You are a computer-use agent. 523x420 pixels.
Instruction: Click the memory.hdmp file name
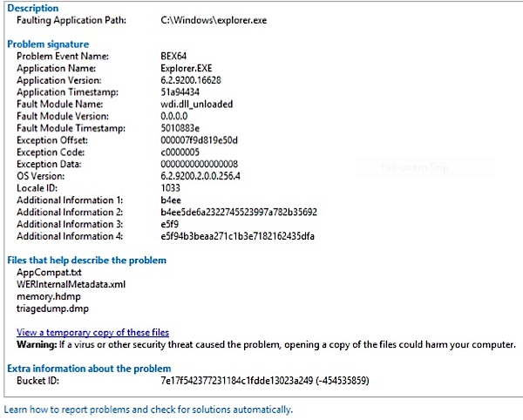(x=48, y=296)
